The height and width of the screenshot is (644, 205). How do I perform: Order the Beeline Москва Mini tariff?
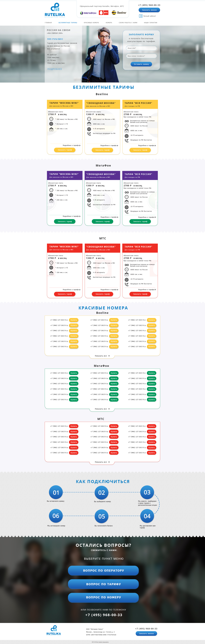pos(65,150)
